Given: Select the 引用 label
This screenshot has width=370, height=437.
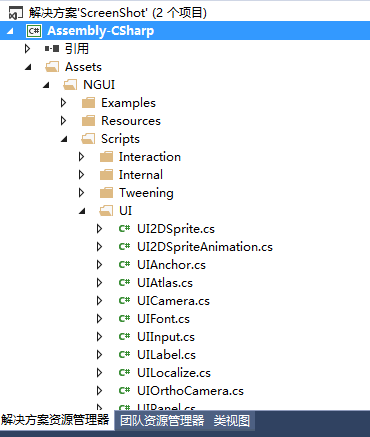Looking at the screenshot, I should tap(77, 49).
